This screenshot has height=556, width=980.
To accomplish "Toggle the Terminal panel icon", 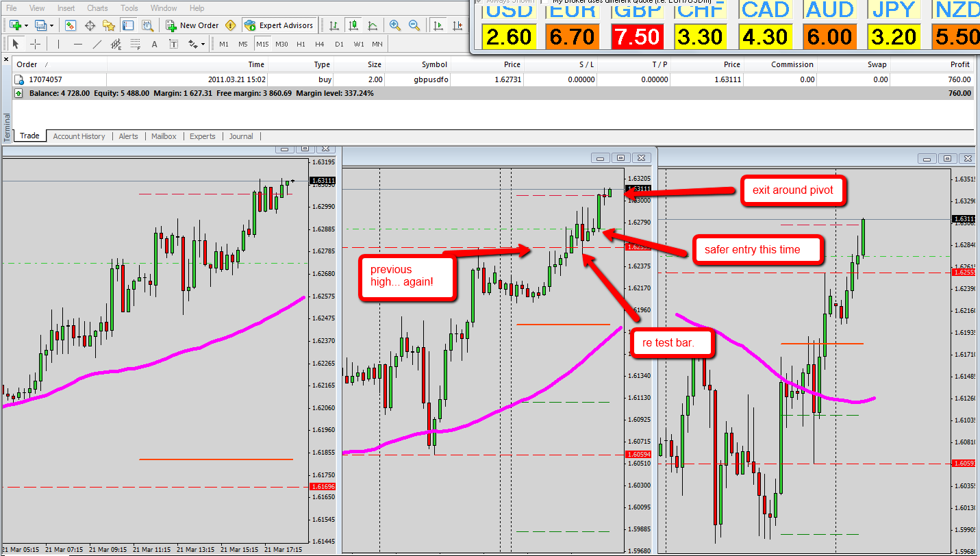I will click(x=128, y=25).
